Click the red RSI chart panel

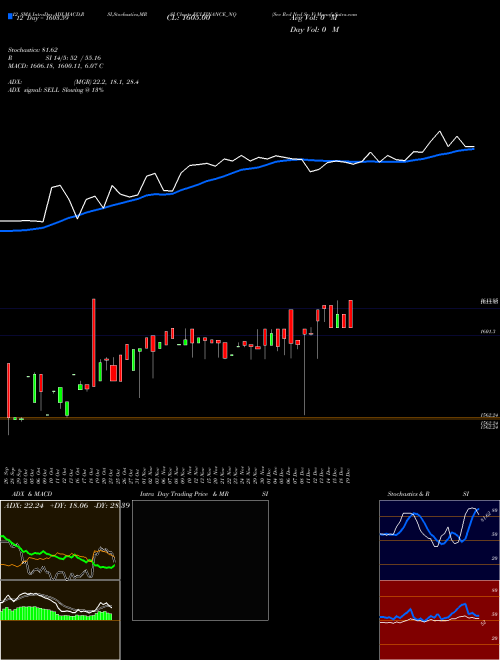(x=439, y=620)
